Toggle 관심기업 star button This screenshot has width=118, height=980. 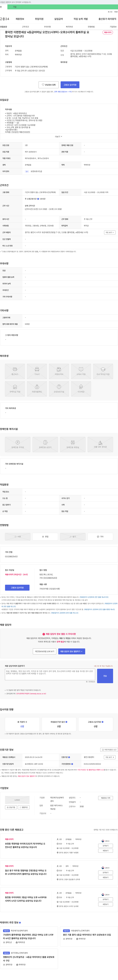pyautogui.click(x=11, y=807)
